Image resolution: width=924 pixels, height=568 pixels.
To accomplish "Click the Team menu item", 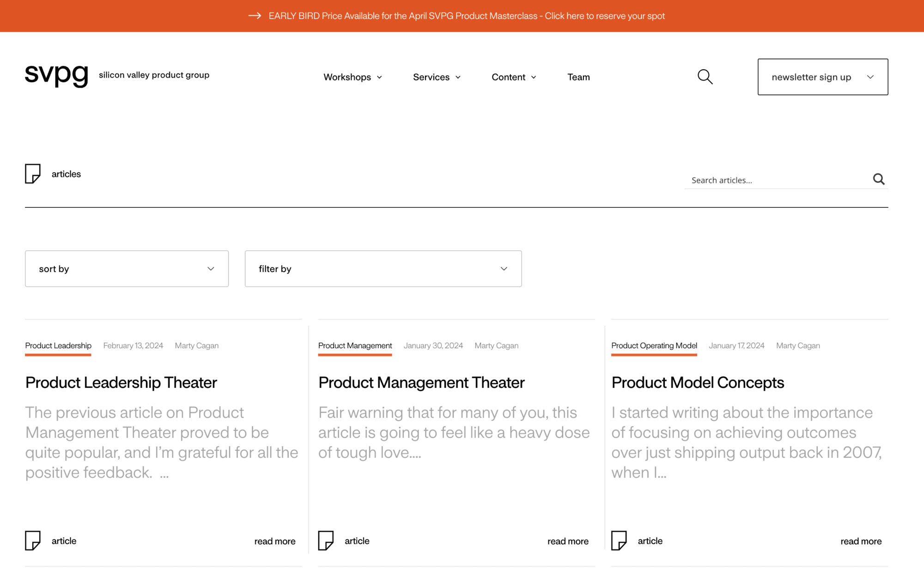I will point(579,77).
